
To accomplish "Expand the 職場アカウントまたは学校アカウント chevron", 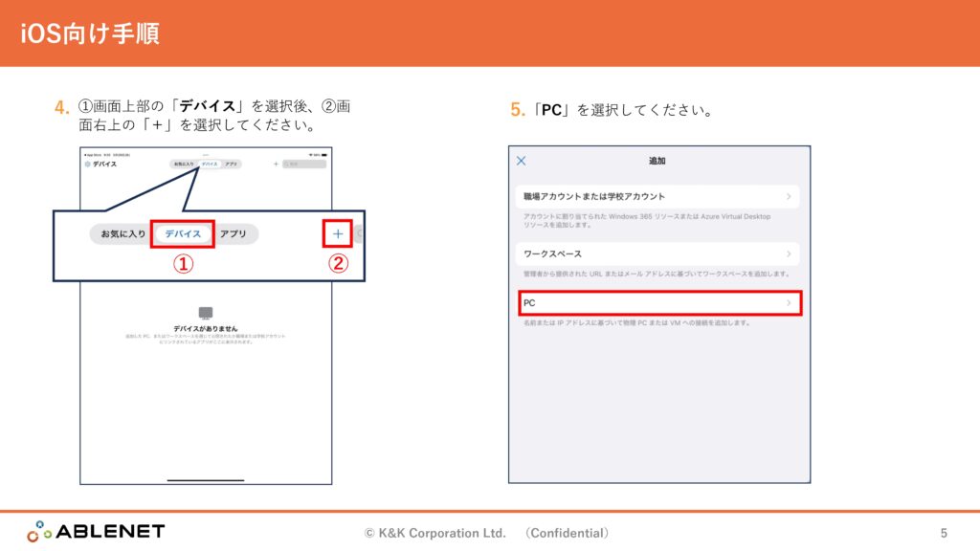I will point(789,197).
